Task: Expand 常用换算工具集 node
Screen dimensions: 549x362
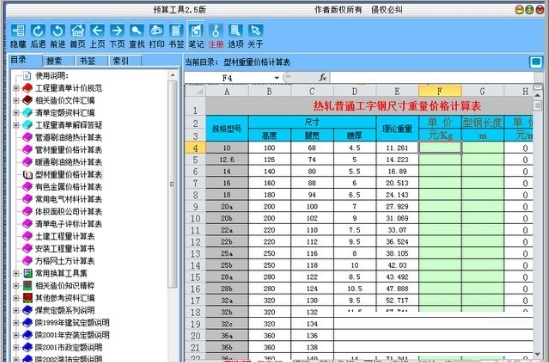Action: [16, 273]
